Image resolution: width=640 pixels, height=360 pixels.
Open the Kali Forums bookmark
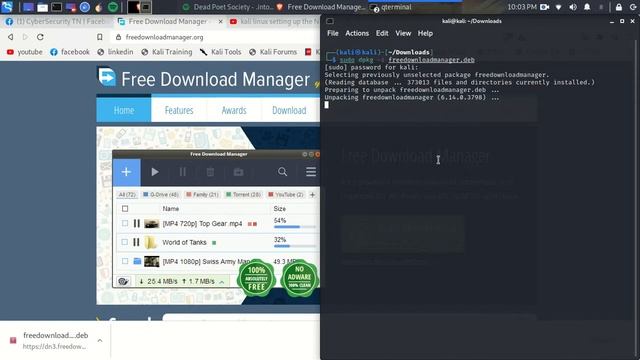pos(273,52)
